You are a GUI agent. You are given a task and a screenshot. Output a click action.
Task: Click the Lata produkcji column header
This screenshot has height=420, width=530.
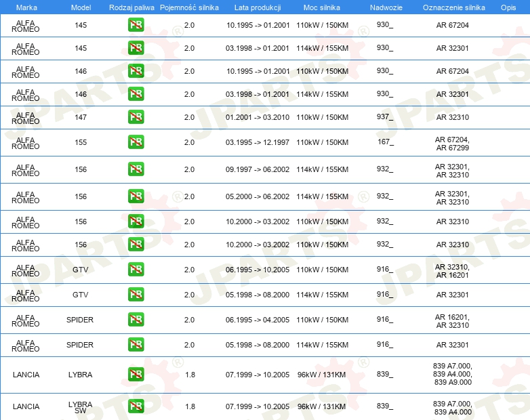click(x=258, y=7)
